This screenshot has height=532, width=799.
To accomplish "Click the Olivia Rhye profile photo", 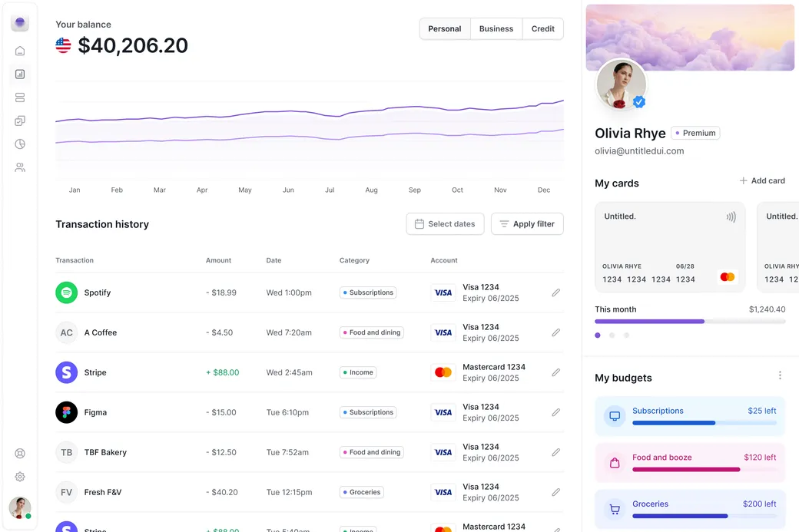I will tap(622, 84).
